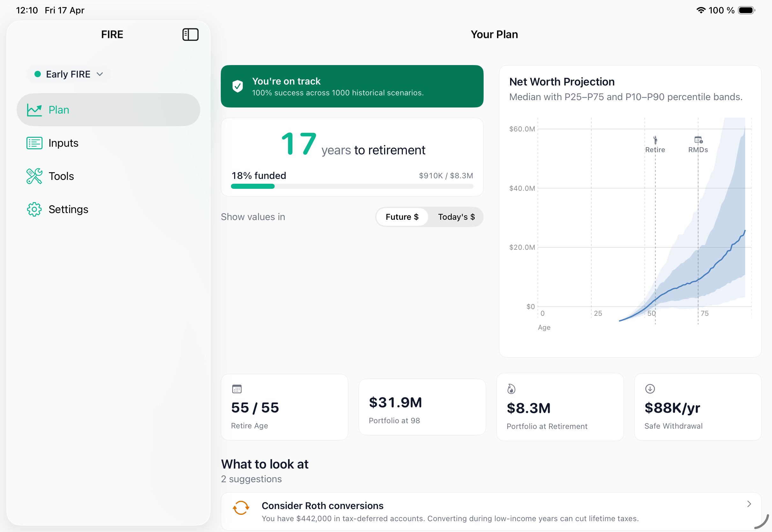Click the flame icon on Portfolio at Retirement card

coord(511,389)
